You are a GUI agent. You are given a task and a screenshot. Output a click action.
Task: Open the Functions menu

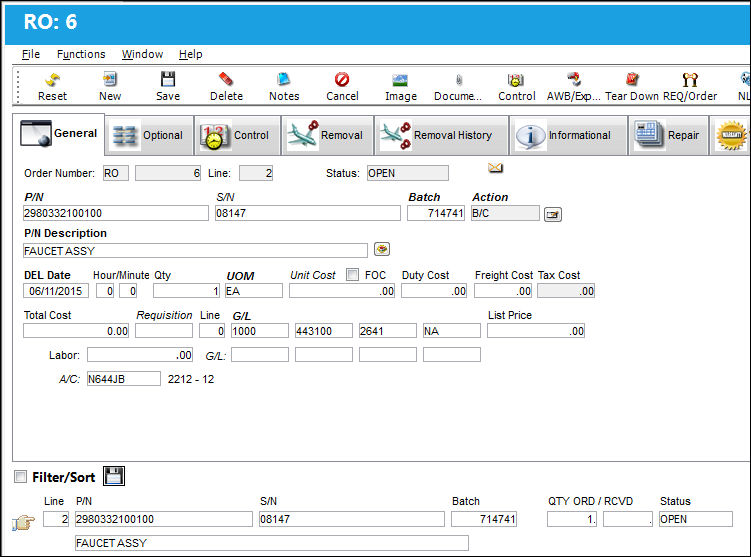tap(81, 54)
